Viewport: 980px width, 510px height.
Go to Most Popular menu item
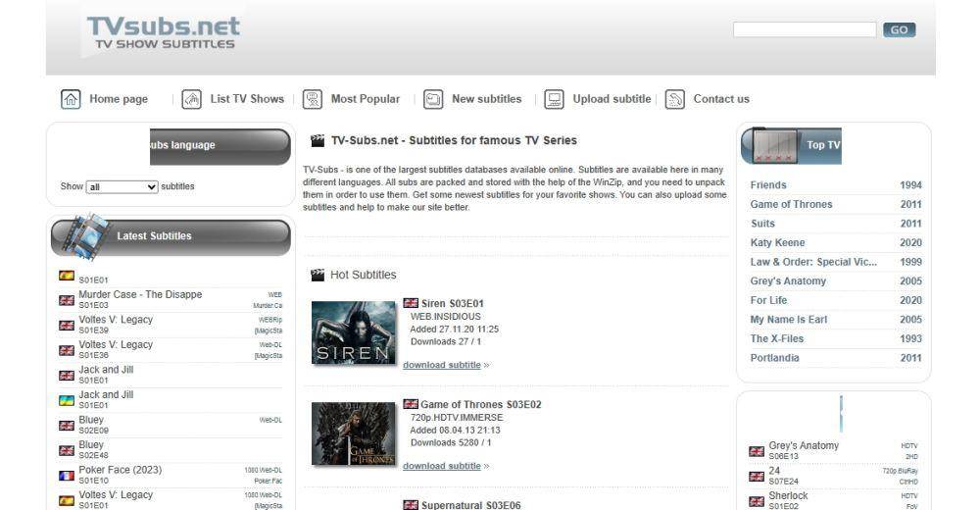tap(365, 99)
